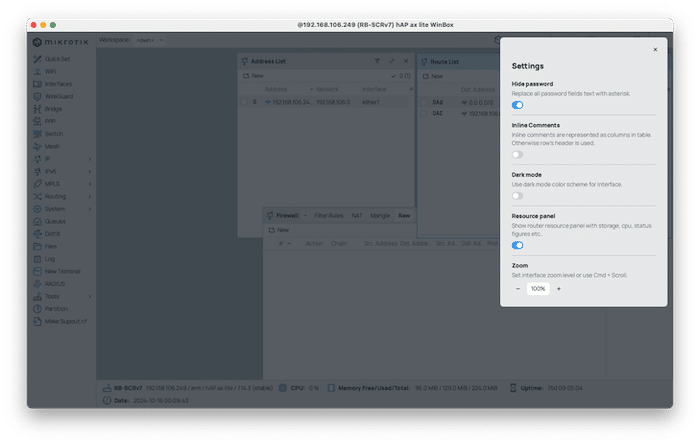The width and height of the screenshot is (700, 444).
Task: Expand the IPv6 submenu
Action: pos(90,171)
